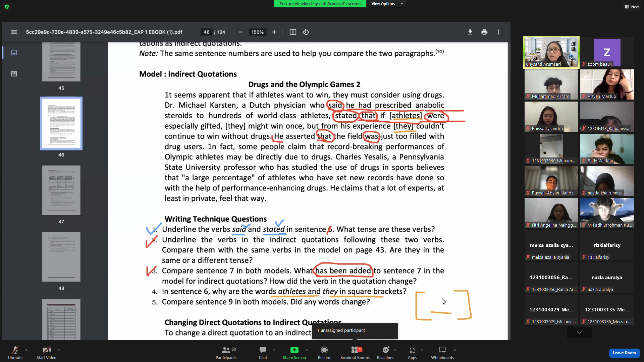
Task: Select melsa azalia syahla tile
Action: 551,245
